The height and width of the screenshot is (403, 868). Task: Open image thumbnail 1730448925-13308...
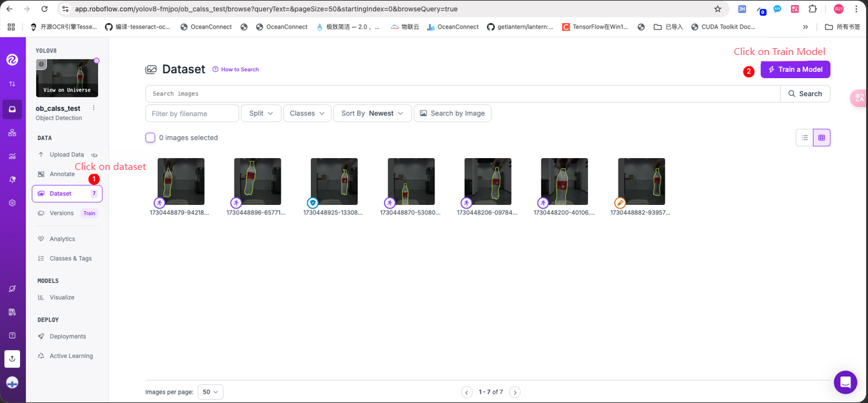point(335,181)
